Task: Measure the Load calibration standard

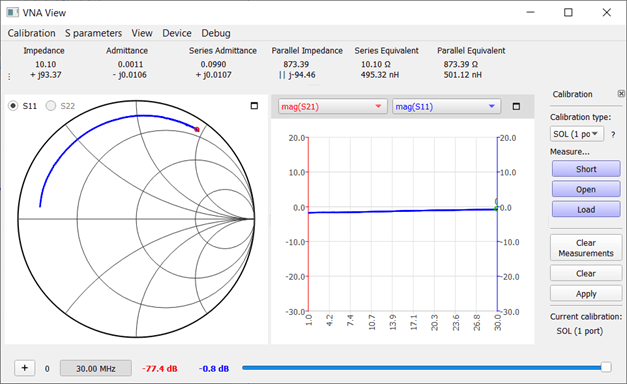Action: (586, 209)
